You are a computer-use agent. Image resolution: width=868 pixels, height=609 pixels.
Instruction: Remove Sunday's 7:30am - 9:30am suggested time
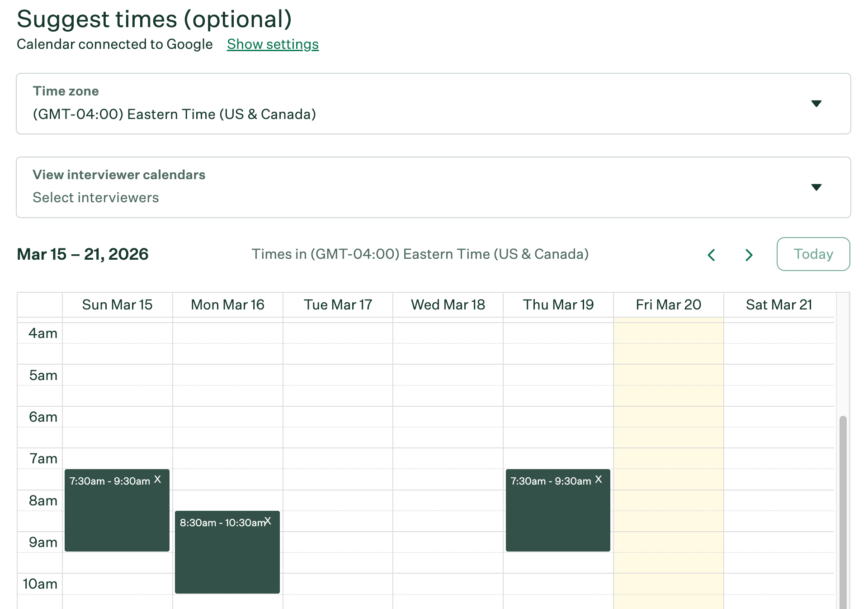coord(158,480)
